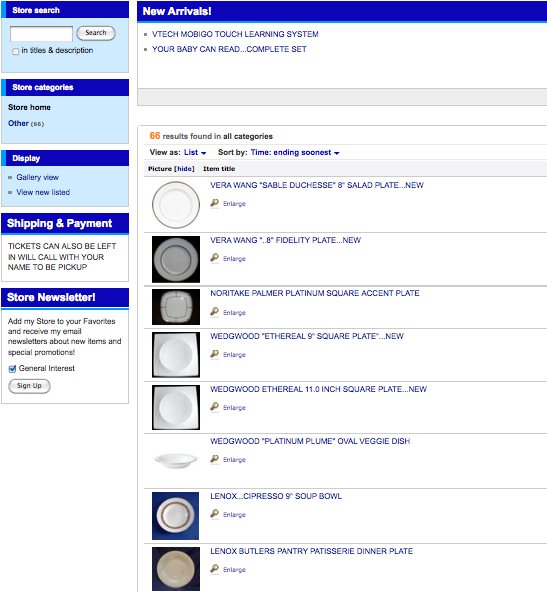This screenshot has width=547, height=592.
Task: Open LENOX BUTLERS PANTRY PATISSERIE DINNER PLATE title
Action: click(311, 551)
